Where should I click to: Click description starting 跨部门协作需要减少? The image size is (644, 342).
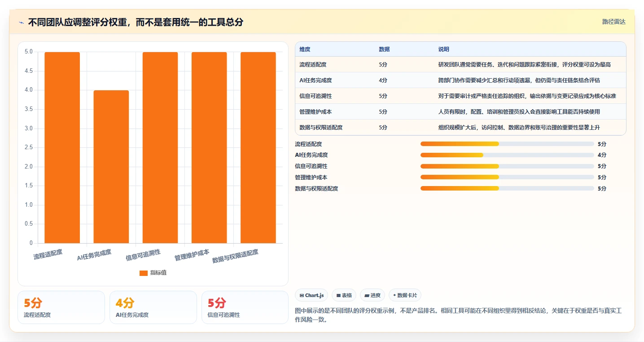(x=519, y=80)
